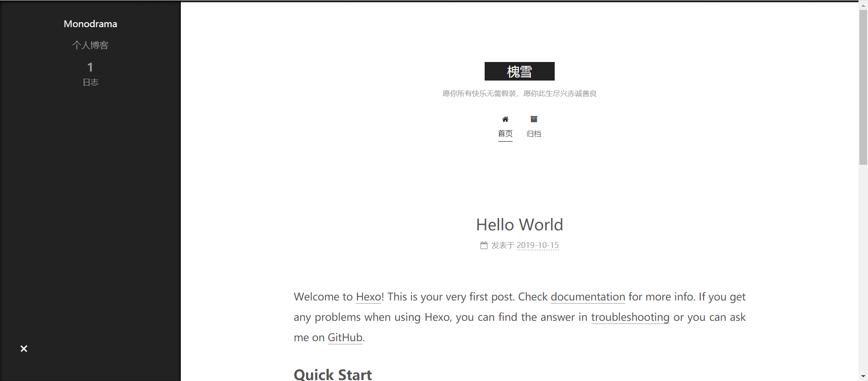The height and width of the screenshot is (381, 868).
Task: Click the archive box icon
Action: [x=534, y=119]
